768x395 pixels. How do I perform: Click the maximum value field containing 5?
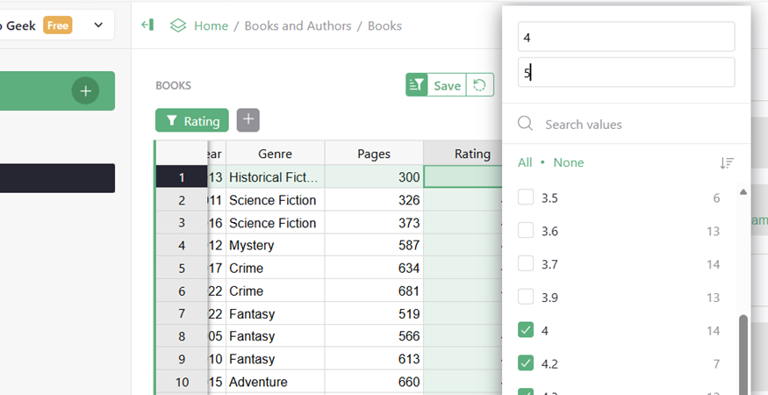pyautogui.click(x=626, y=73)
